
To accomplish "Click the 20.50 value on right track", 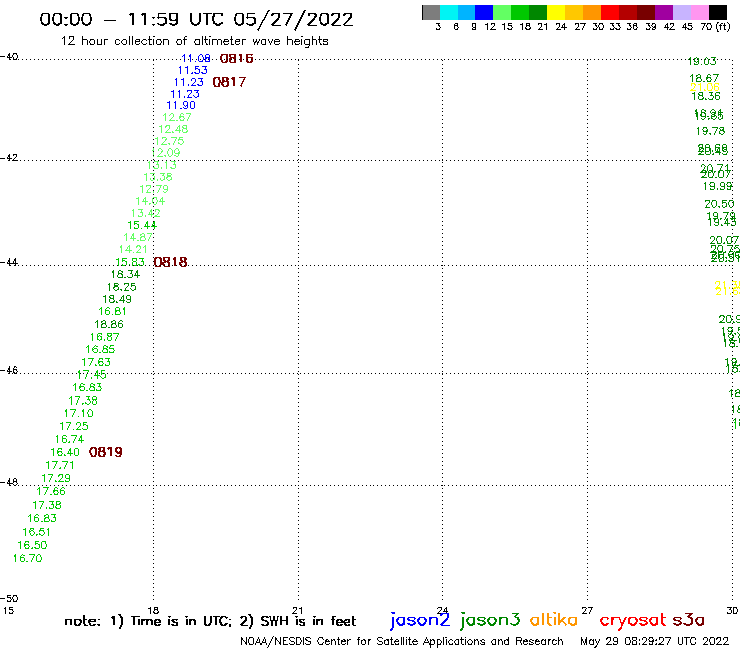I will tap(719, 204).
